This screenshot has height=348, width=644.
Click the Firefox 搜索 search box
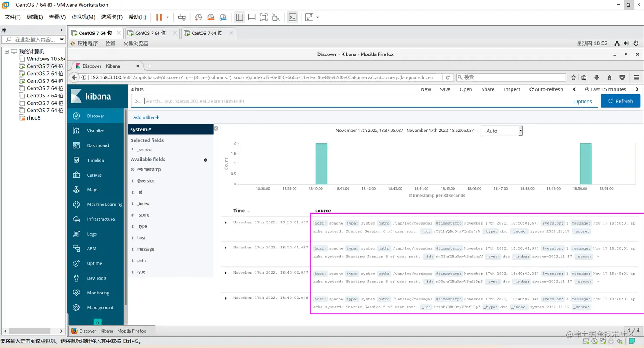(511, 77)
